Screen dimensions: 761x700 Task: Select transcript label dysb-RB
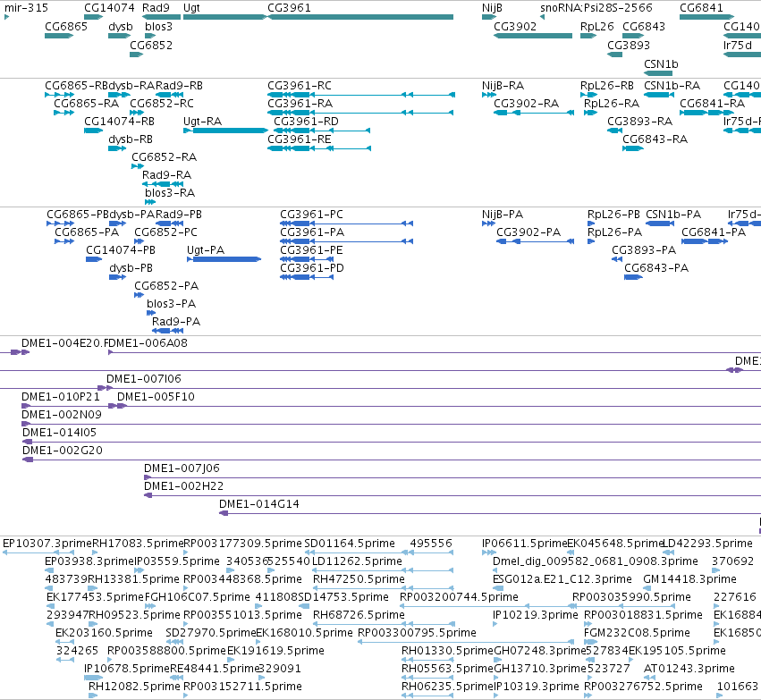pyautogui.click(x=131, y=139)
